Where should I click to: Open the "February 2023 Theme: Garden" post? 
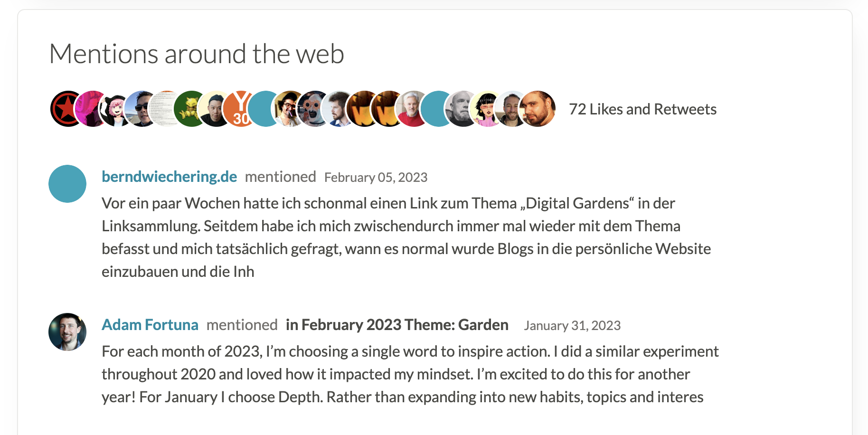coord(396,325)
